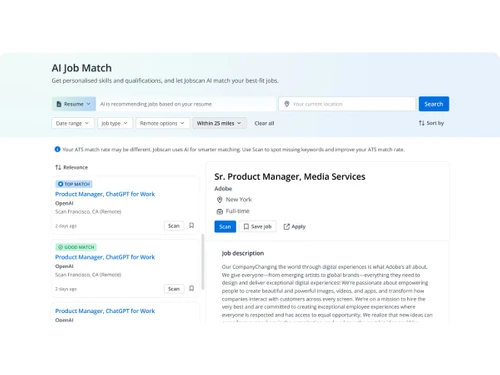Viewport: 500px width, 375px height.
Task: Click Clear all filters link
Action: point(264,123)
